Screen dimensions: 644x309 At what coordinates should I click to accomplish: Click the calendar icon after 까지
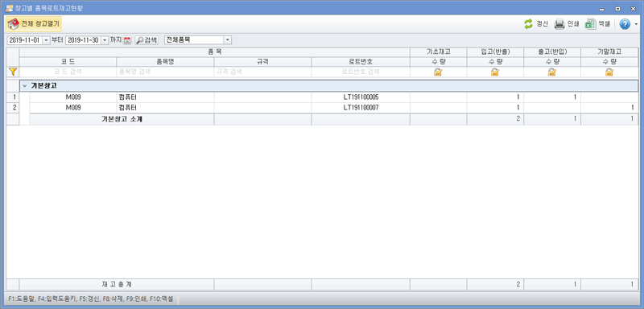pyautogui.click(x=127, y=40)
